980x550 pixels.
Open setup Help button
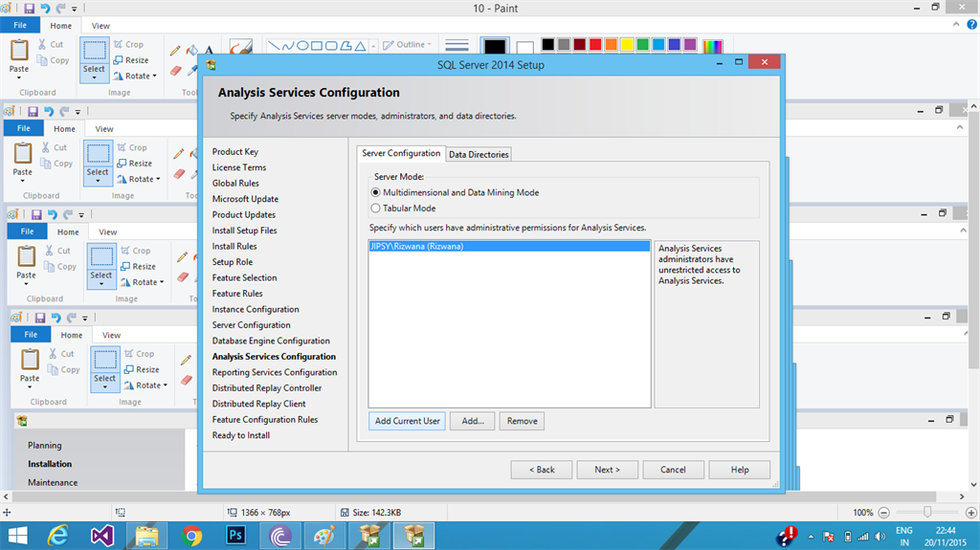(740, 470)
